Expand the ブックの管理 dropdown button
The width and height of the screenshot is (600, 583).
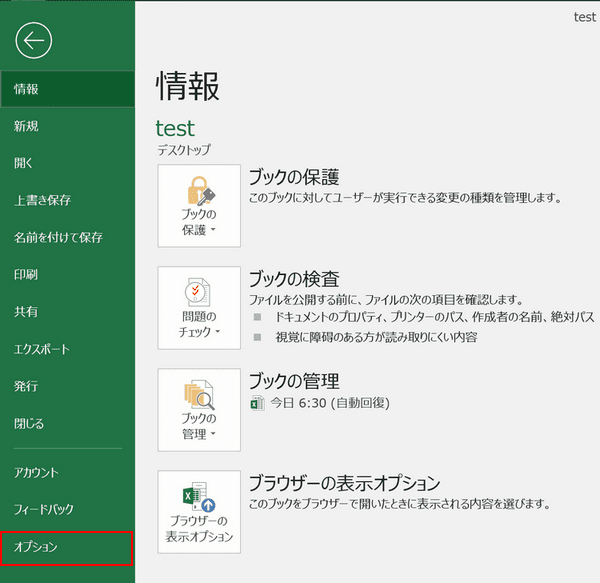[199, 410]
